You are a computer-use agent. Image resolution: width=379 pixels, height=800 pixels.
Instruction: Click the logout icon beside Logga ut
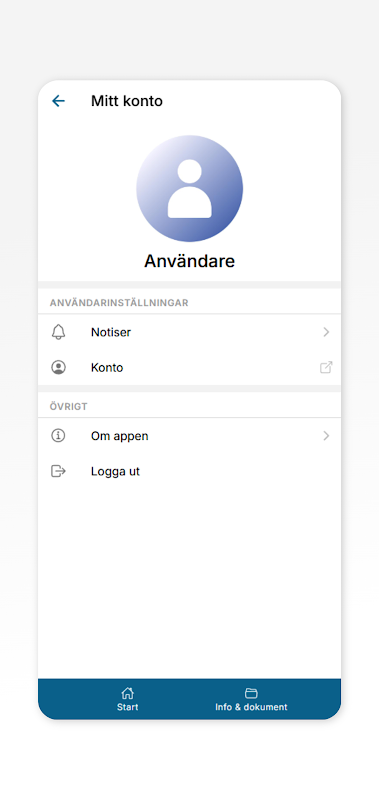pos(59,471)
